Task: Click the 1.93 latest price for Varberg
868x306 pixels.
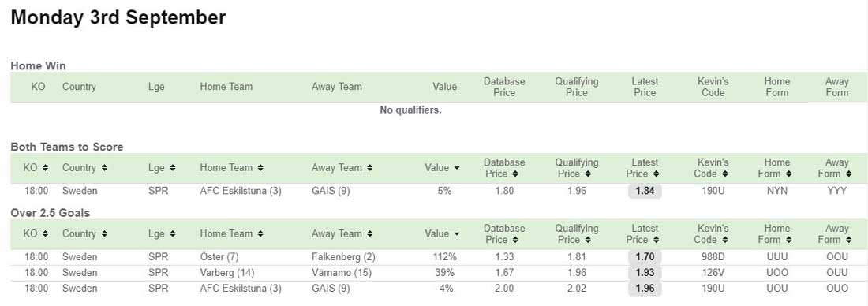Action: point(645,273)
